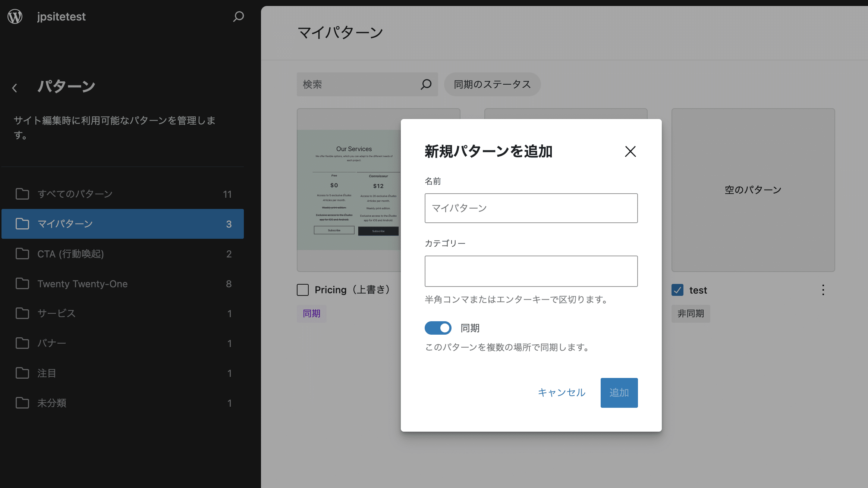The height and width of the screenshot is (488, 868).
Task: Open the Our Services pattern thumbnail
Action: tap(349, 190)
